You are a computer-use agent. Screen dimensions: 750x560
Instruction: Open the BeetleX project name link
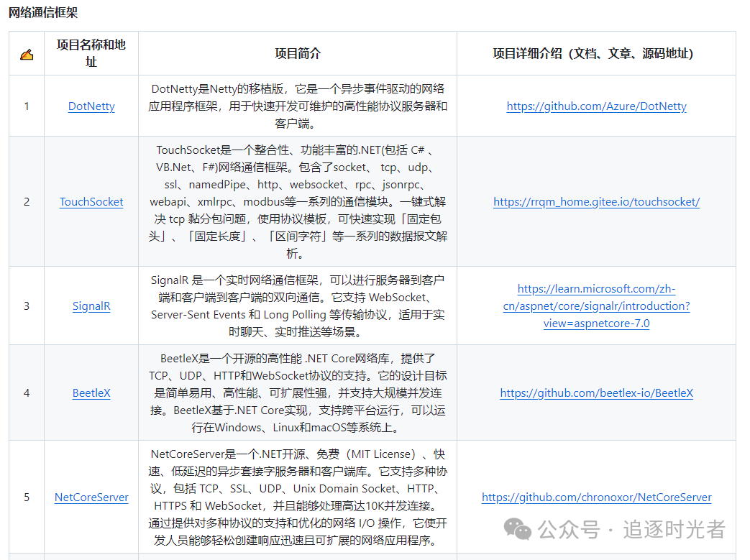pyautogui.click(x=91, y=393)
